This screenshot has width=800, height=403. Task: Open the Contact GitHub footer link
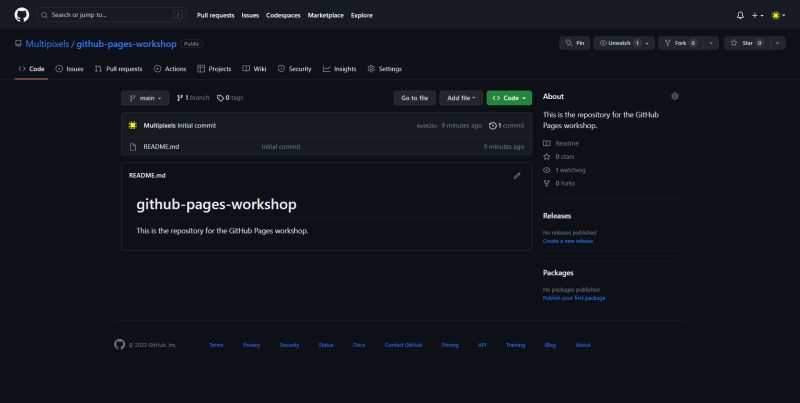[x=404, y=345]
